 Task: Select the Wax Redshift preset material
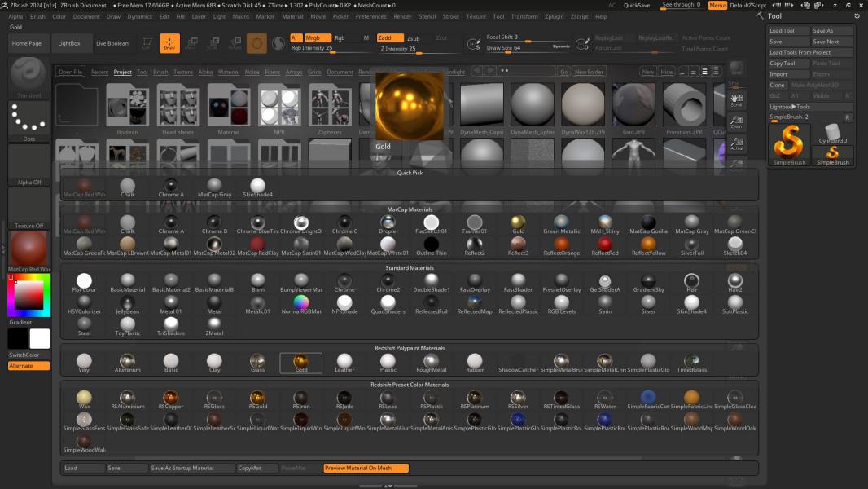point(84,399)
